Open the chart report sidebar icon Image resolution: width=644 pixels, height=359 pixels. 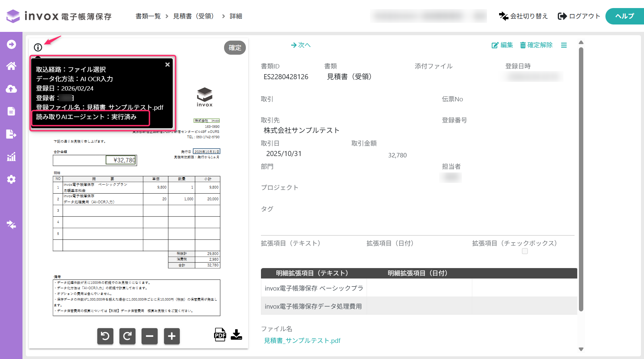coord(11,157)
